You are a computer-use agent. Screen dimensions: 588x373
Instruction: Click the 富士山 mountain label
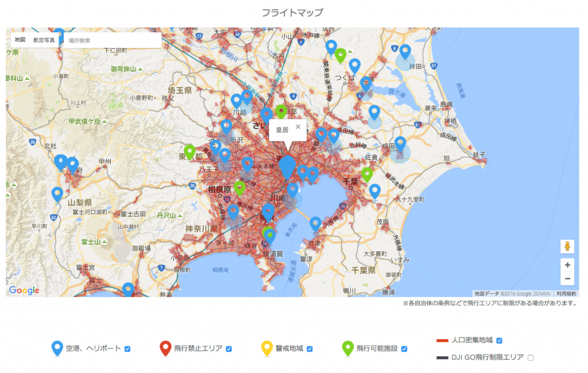tap(91, 242)
